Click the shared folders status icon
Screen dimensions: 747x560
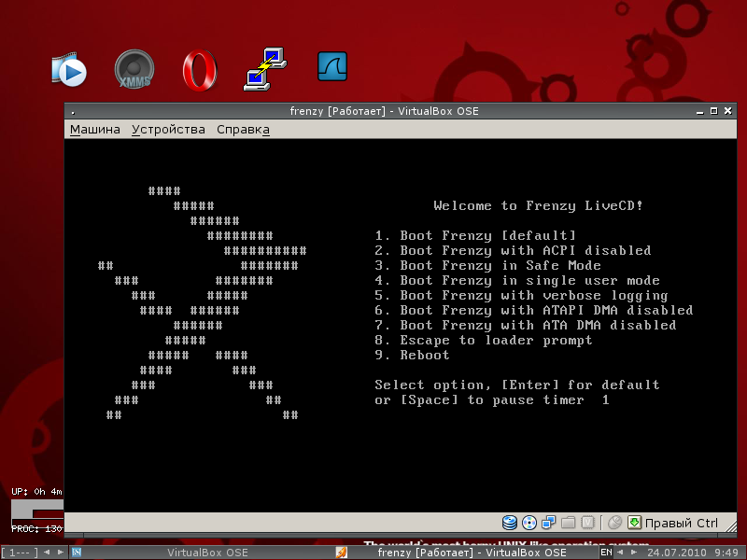click(569, 523)
